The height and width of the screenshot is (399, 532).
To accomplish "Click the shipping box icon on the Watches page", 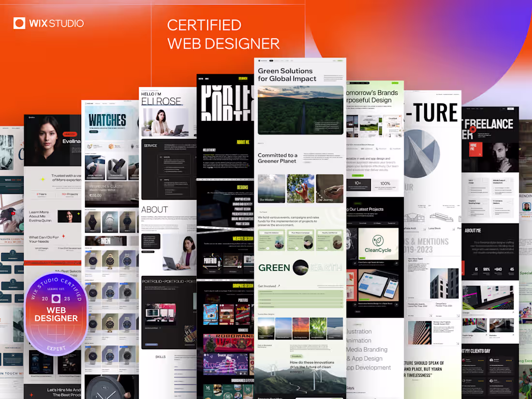I will point(111,147).
